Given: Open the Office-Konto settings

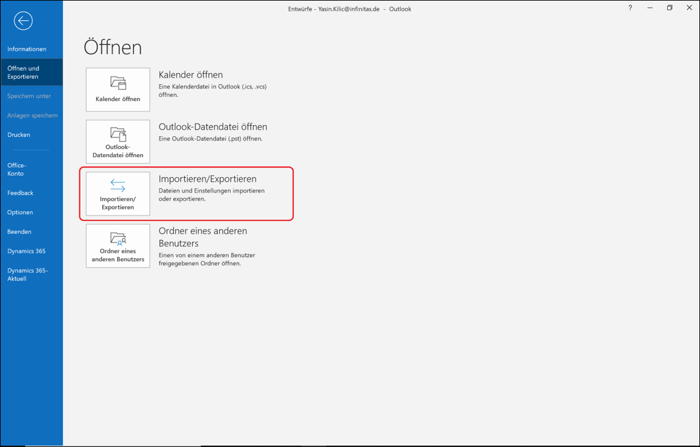Looking at the screenshot, I should point(17,169).
